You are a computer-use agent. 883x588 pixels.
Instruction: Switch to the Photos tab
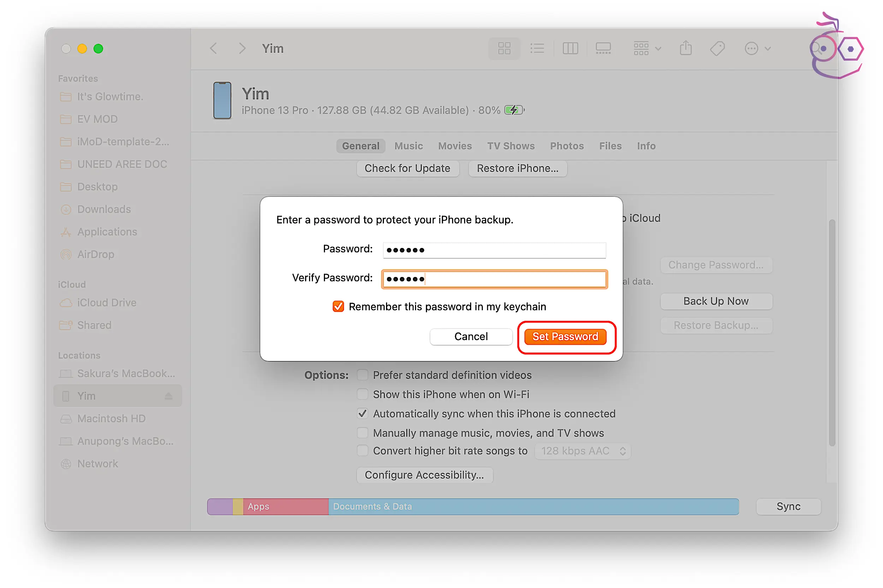coord(566,146)
